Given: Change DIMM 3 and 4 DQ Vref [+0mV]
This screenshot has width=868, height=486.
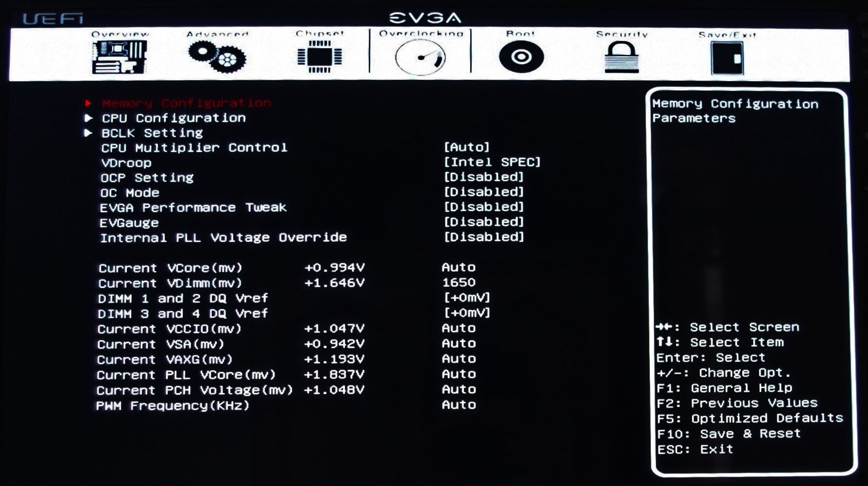Looking at the screenshot, I should [x=467, y=313].
